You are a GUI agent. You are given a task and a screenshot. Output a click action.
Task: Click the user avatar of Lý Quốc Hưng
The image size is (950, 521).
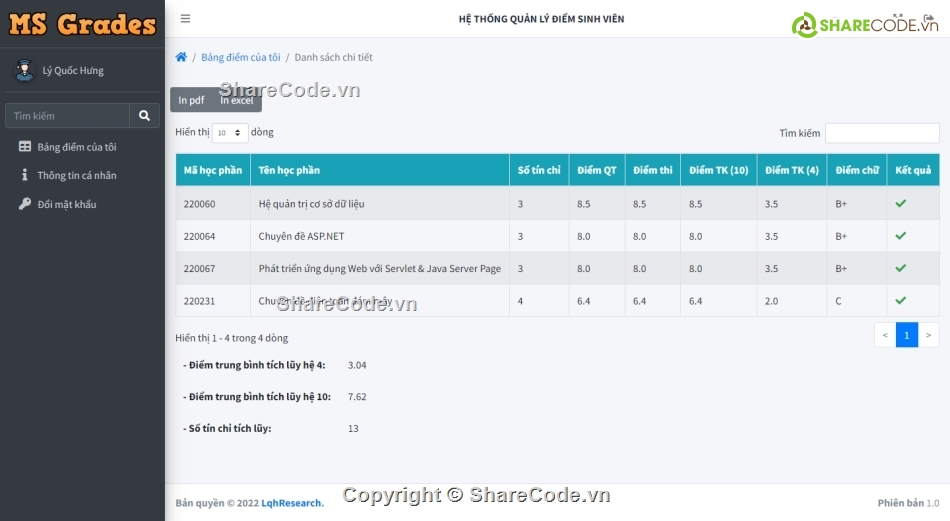tap(24, 71)
